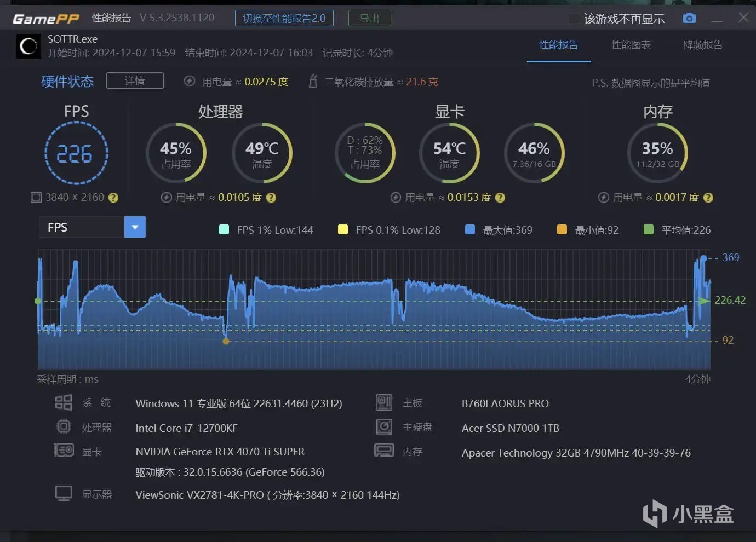Screen dimensions: 756x542
Task: Click the 平均值 green swatch
Action: (x=649, y=229)
